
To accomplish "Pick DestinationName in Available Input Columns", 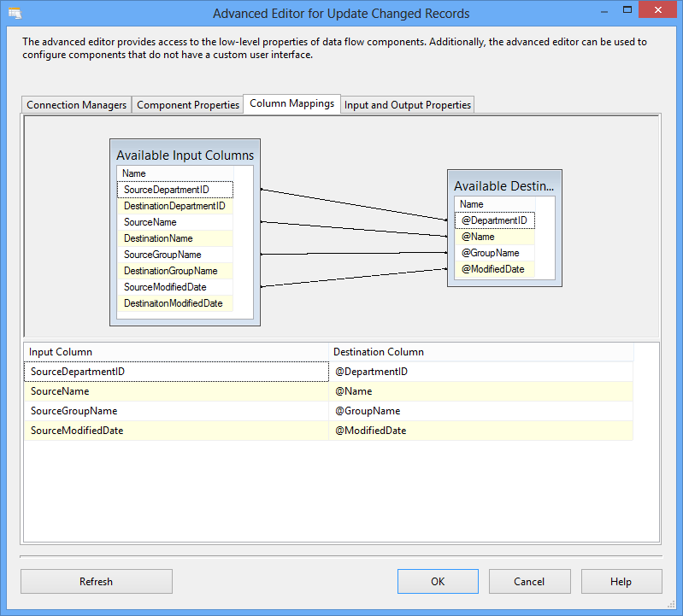I will (x=158, y=238).
